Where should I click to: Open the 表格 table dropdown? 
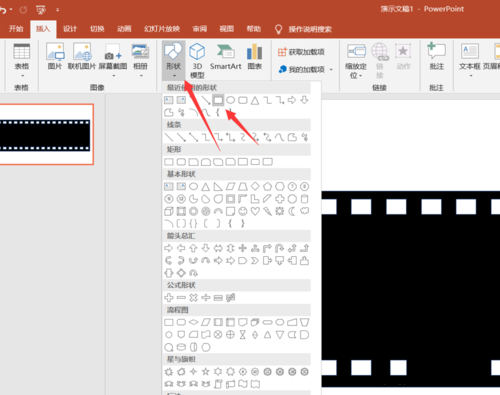point(21,60)
